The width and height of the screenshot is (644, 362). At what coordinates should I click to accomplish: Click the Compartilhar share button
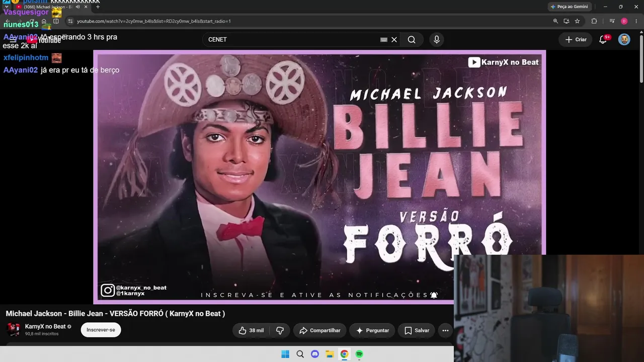click(319, 330)
